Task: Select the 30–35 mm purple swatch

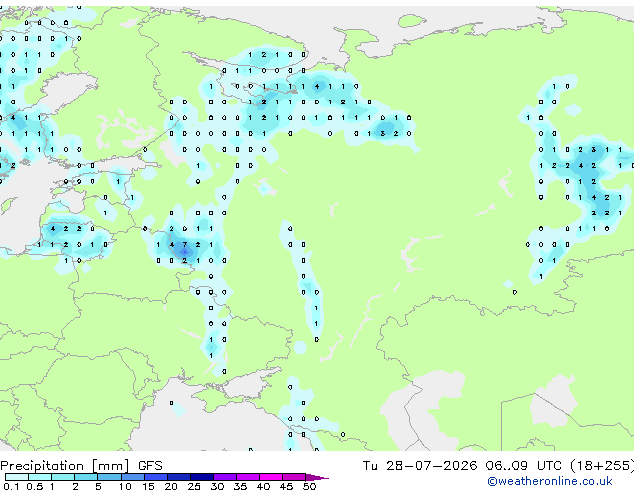Action: point(225,477)
